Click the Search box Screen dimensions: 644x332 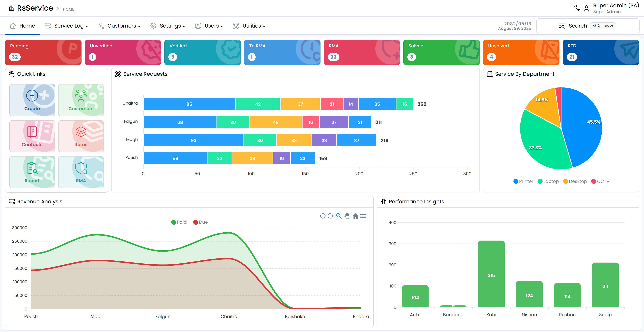(x=588, y=26)
